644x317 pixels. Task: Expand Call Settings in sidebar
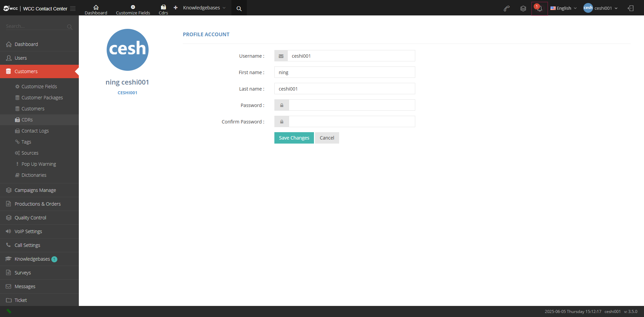[x=39, y=245]
